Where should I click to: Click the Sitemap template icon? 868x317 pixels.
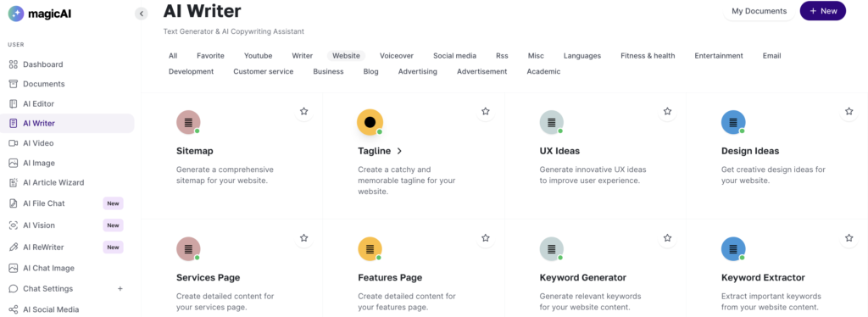(188, 122)
